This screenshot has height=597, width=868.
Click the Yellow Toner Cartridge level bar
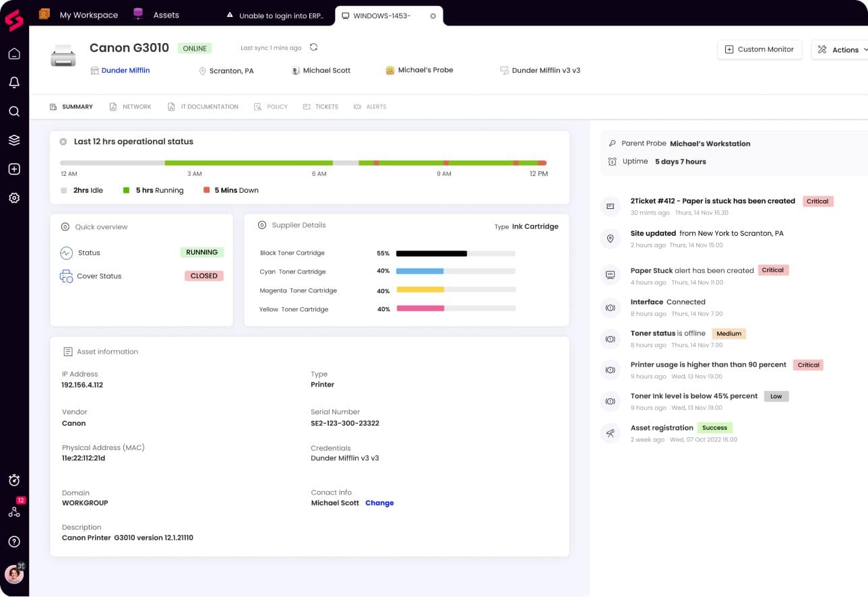pos(456,309)
